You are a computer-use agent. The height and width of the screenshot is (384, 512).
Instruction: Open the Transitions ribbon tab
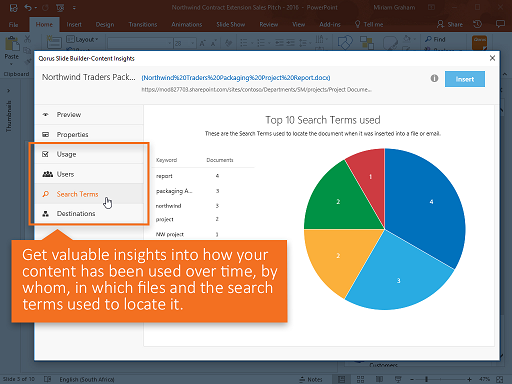tap(143, 25)
